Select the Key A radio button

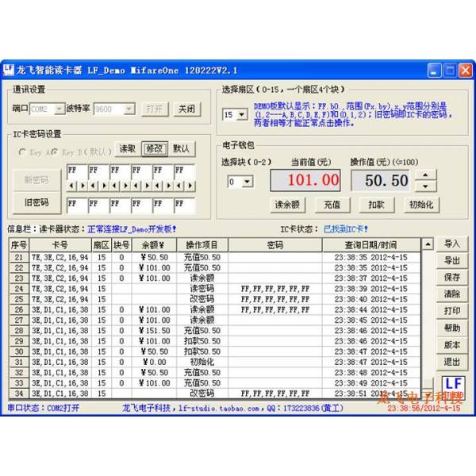pyautogui.click(x=23, y=150)
